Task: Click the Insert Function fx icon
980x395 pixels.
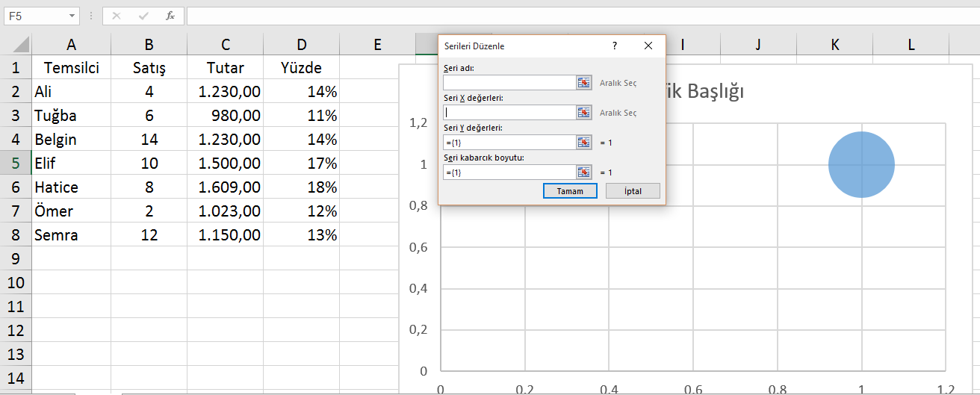Action: tap(170, 16)
